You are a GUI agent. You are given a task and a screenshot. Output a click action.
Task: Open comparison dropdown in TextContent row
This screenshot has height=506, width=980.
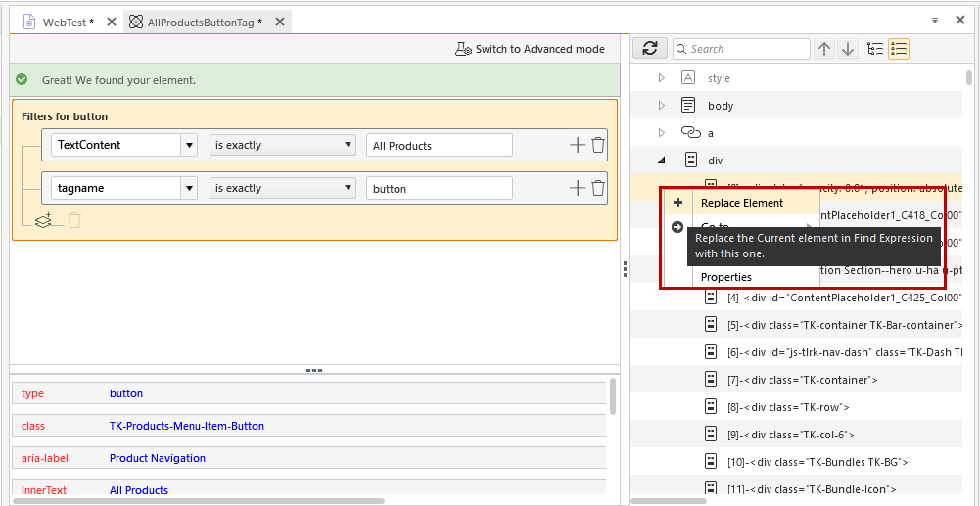point(283,145)
